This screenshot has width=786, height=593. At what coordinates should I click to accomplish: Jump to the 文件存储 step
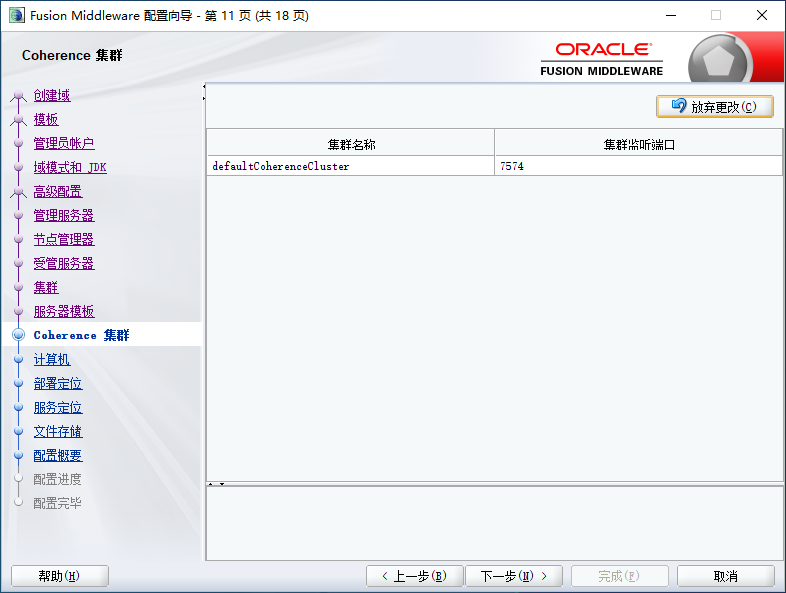click(x=58, y=432)
